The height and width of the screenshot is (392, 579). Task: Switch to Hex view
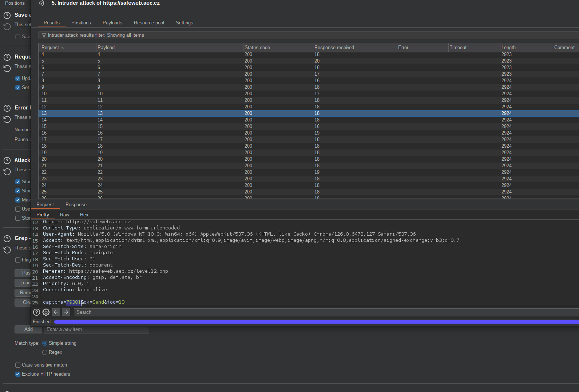pyautogui.click(x=84, y=215)
